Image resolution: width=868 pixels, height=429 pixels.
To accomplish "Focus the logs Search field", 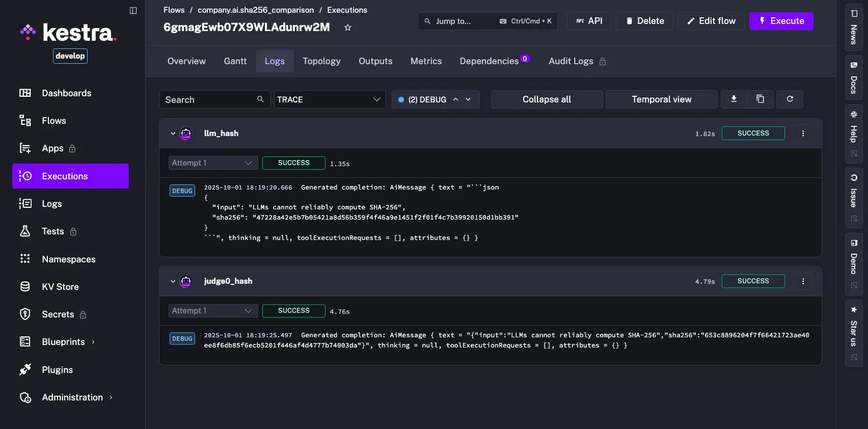I will (x=209, y=99).
